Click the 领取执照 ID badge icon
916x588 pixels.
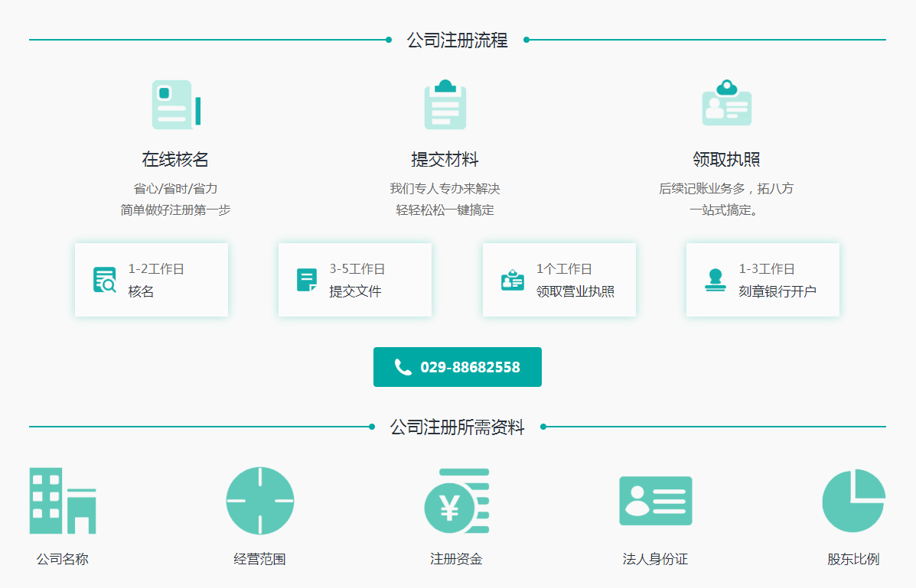point(726,104)
